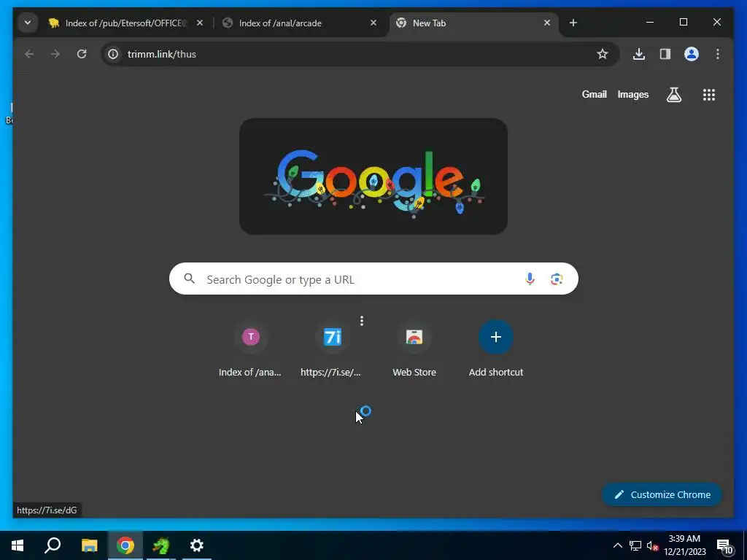Maximize the Chrome window
Screen dimensions: 747x560
(683, 23)
